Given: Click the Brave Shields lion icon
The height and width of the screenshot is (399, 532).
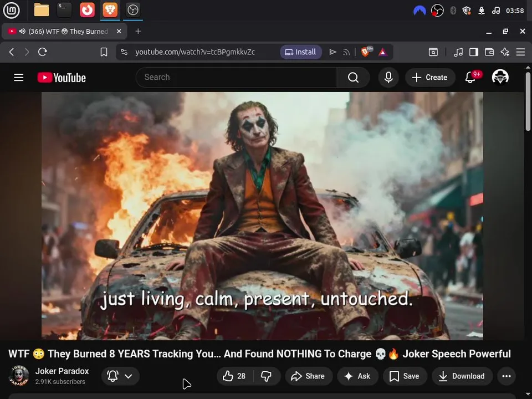Looking at the screenshot, I should coord(366,52).
